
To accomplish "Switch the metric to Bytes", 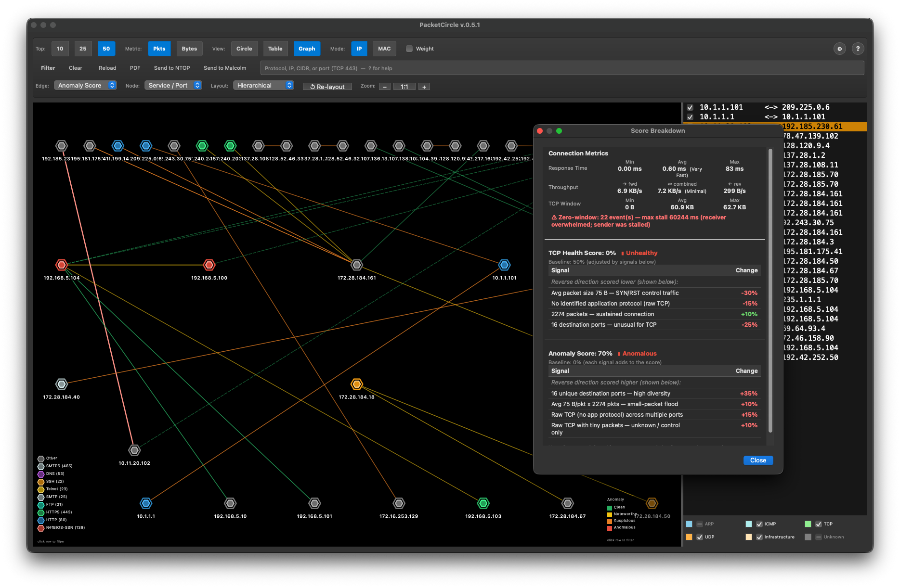I will pos(189,49).
